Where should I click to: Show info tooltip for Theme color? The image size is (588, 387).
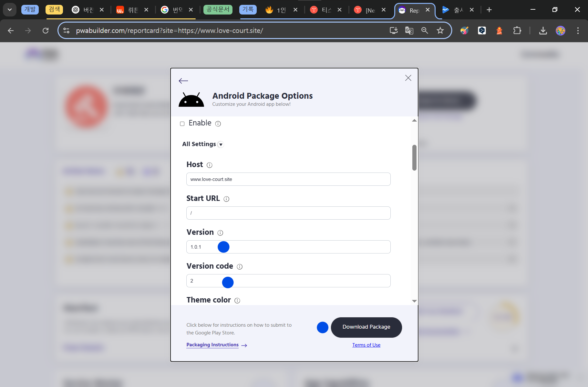point(237,301)
